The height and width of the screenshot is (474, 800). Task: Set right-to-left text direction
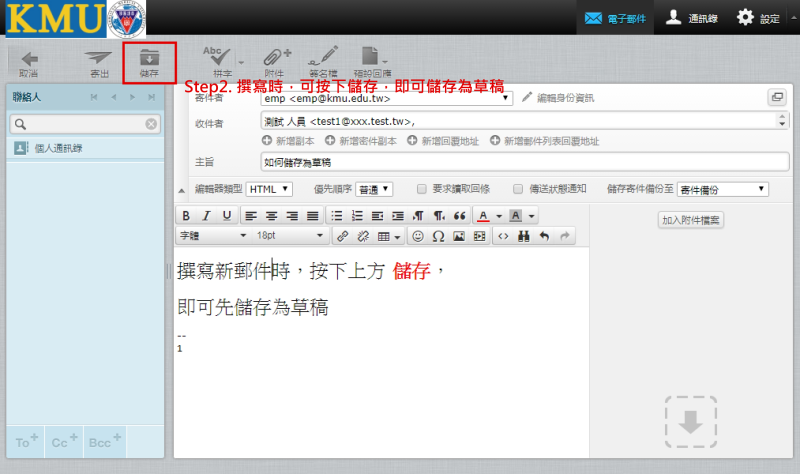pyautogui.click(x=439, y=216)
